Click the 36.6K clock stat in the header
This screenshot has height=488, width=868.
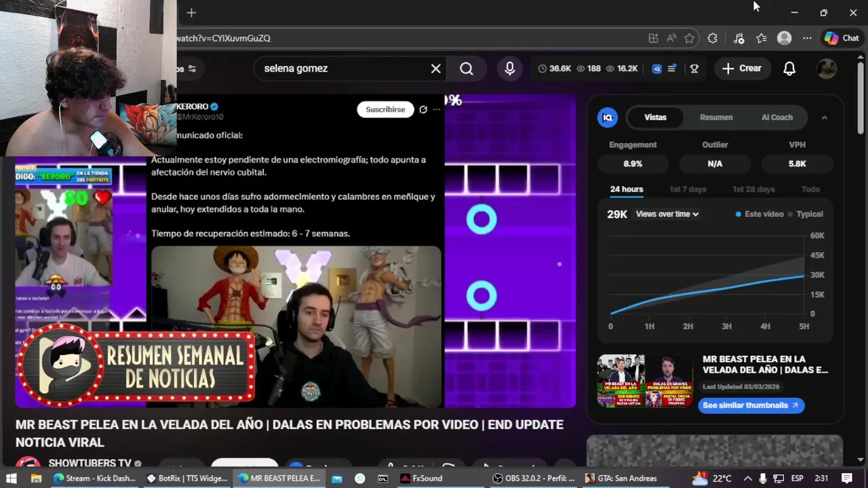tap(554, 68)
